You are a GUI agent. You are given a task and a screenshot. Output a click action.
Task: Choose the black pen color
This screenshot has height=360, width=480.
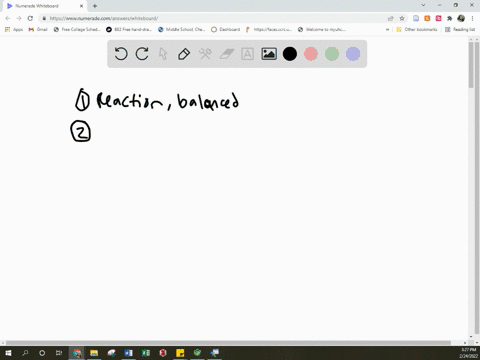pyautogui.click(x=290, y=54)
